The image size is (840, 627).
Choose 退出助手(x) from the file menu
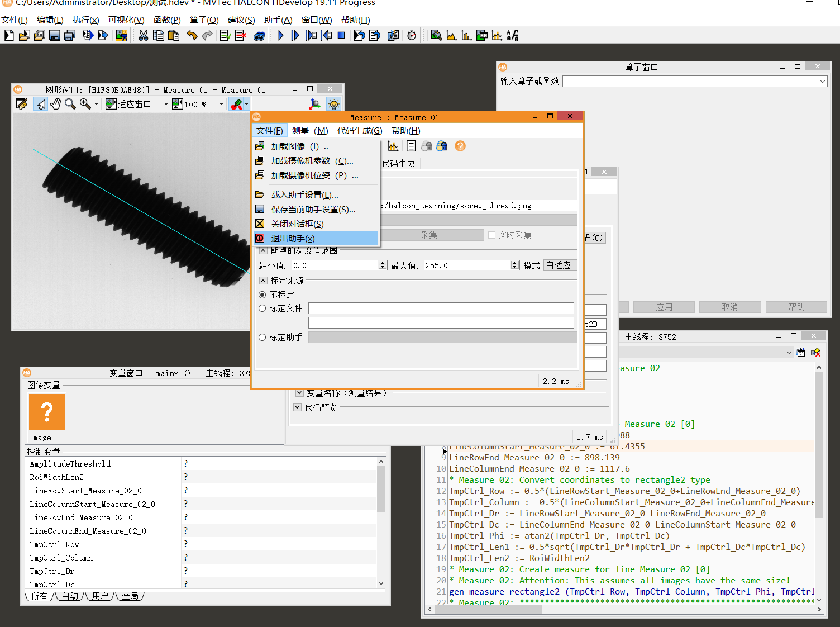(x=316, y=238)
